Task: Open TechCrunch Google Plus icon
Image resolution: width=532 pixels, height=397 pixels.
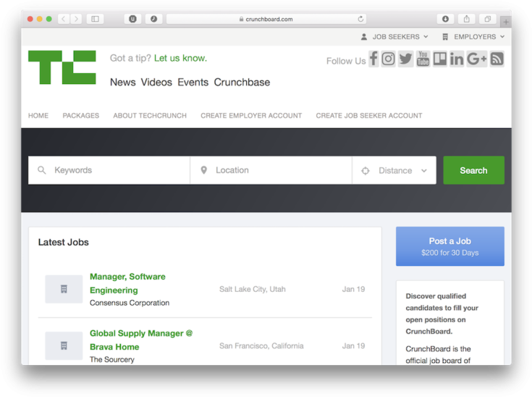Action: [477, 59]
